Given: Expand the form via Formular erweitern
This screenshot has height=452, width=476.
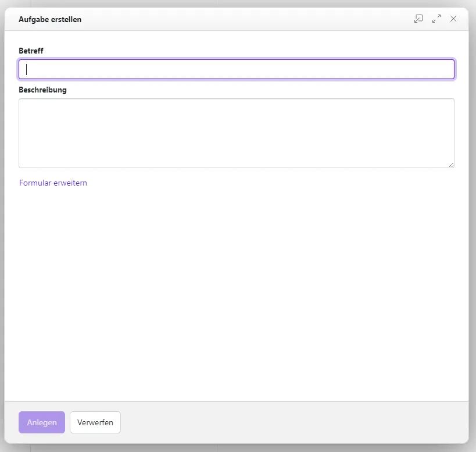Looking at the screenshot, I should [x=53, y=183].
